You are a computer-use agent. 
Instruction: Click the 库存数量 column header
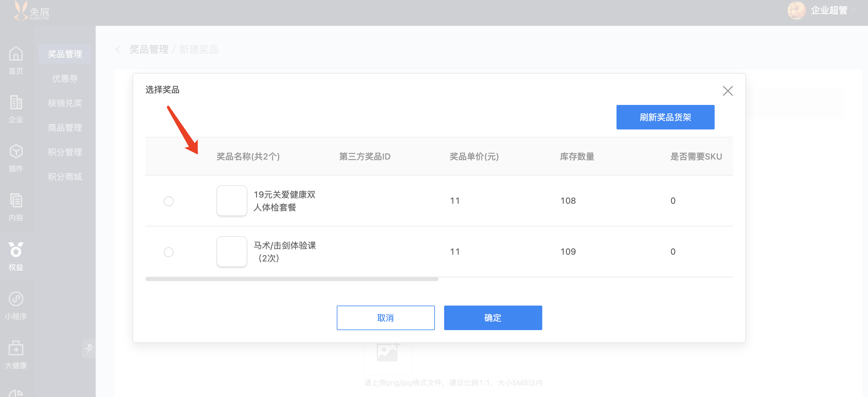577,157
